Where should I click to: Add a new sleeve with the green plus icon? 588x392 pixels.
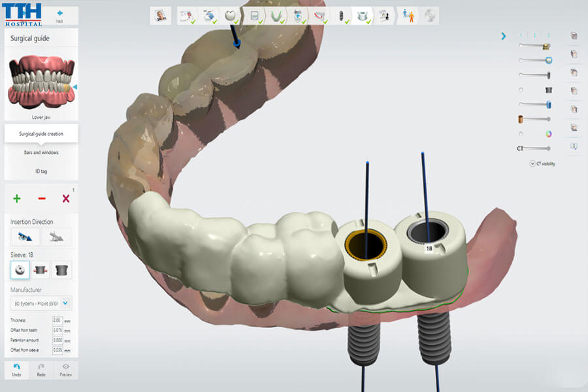tap(17, 199)
